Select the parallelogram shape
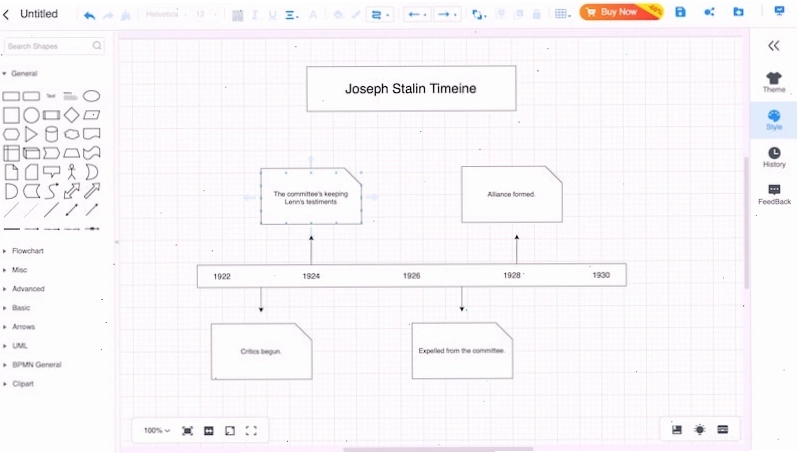Viewport: 798px width, 454px height. 92,115
